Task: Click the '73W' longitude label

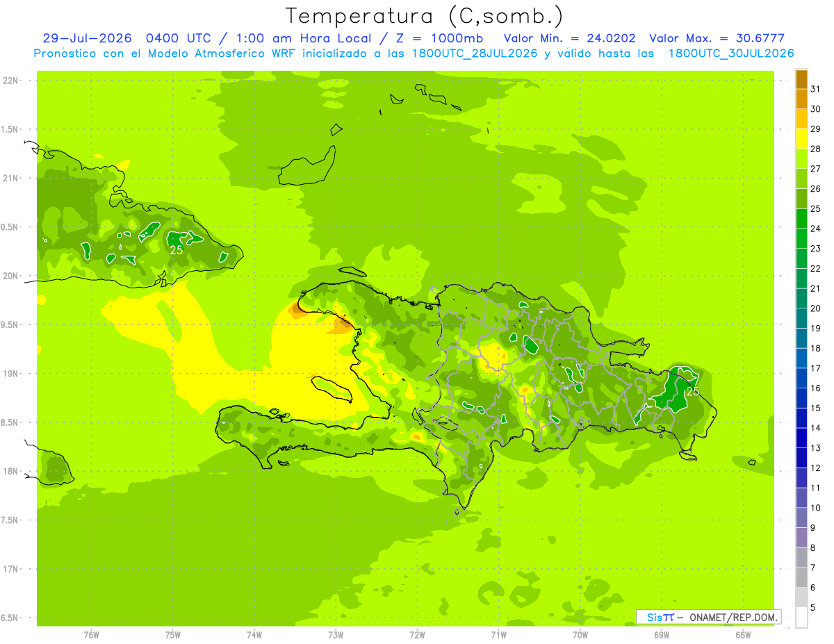Action: click(x=336, y=635)
